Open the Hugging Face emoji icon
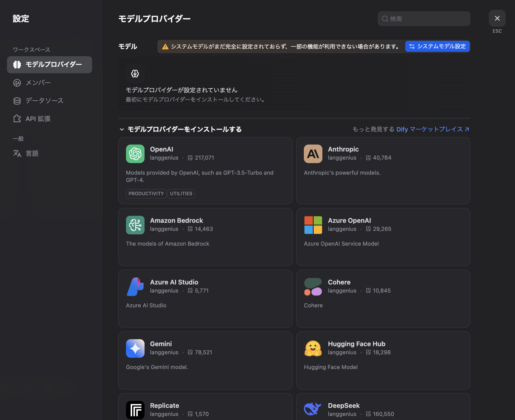Screen dimensions: 515x420 [x=313, y=348]
